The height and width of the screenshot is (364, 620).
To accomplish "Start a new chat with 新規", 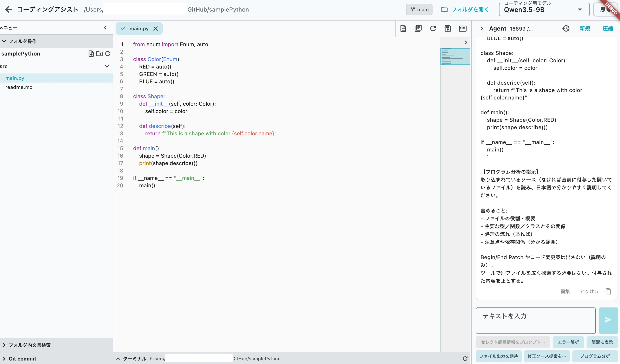I will tap(585, 28).
